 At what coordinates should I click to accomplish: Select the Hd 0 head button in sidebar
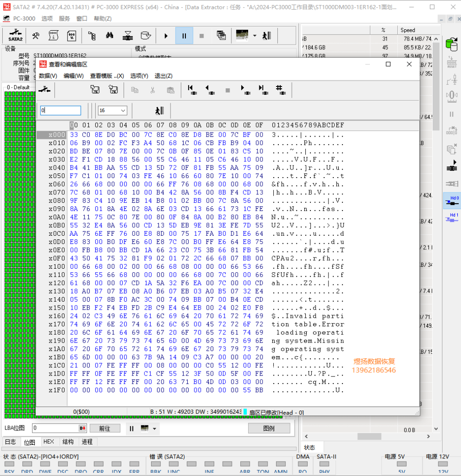(452, 201)
